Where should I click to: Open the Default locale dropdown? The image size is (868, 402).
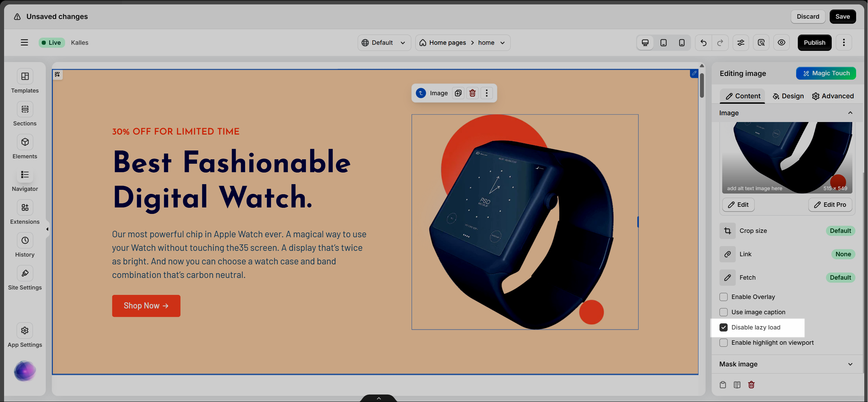pos(384,43)
